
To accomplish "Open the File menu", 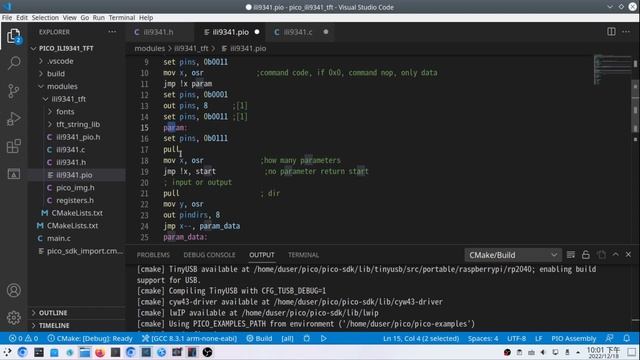I will click(7, 18).
